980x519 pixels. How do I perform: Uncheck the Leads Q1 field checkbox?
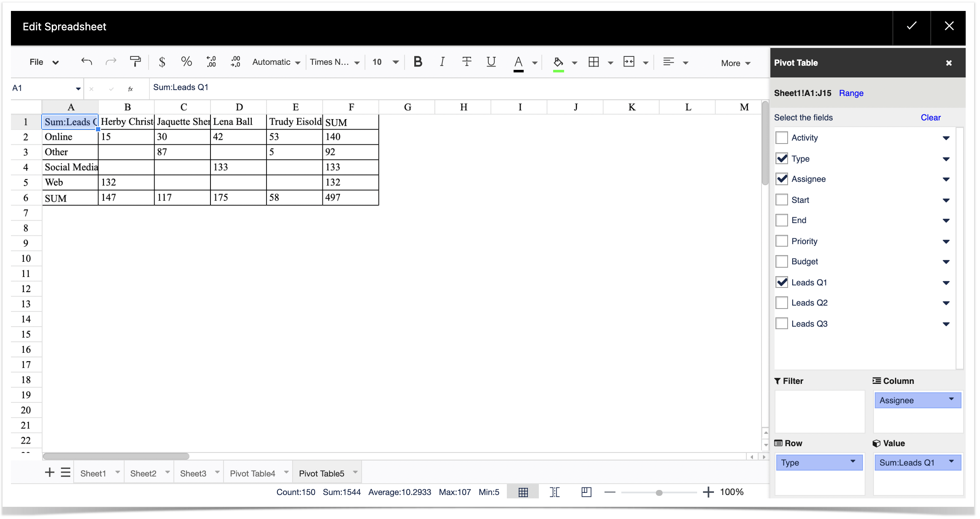pos(782,282)
